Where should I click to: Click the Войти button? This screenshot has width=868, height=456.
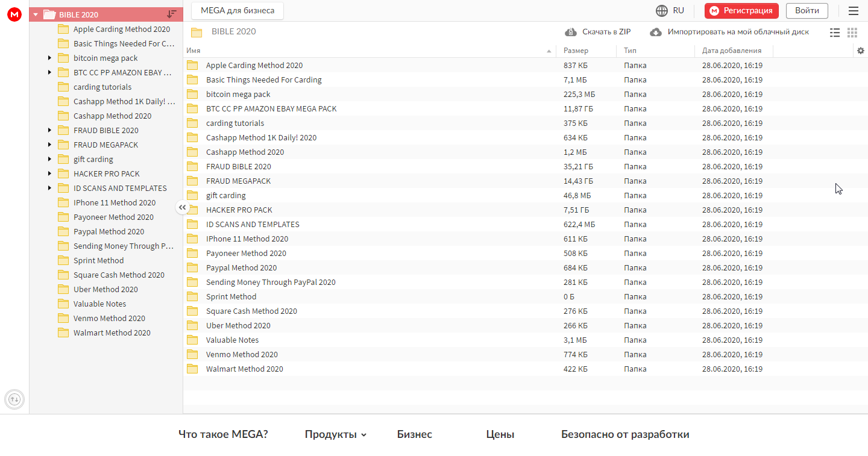[x=806, y=10]
